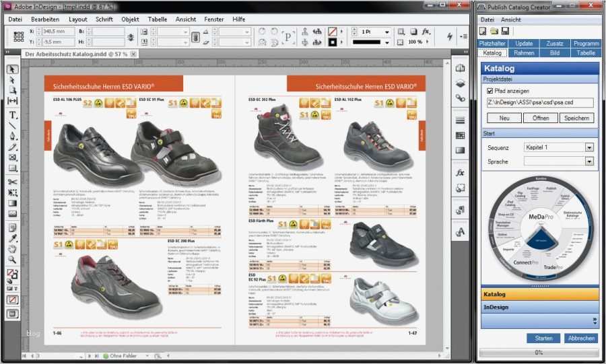Click the Starten button
The width and height of the screenshot is (606, 364).
[x=543, y=338]
